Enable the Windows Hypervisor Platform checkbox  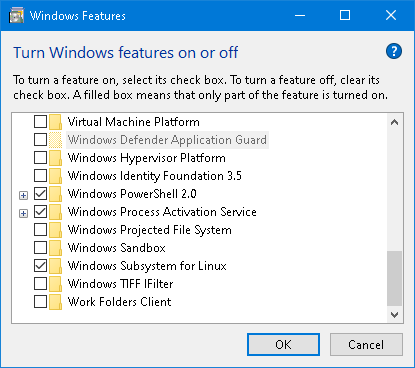point(40,158)
